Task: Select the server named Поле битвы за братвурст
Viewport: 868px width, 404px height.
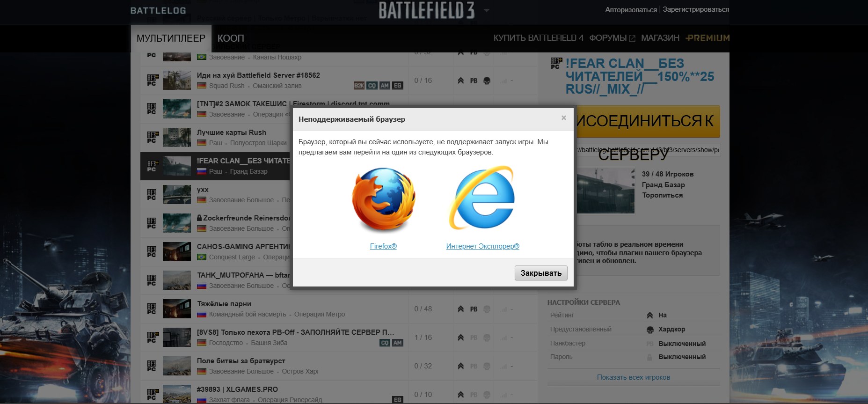Action: tap(241, 361)
